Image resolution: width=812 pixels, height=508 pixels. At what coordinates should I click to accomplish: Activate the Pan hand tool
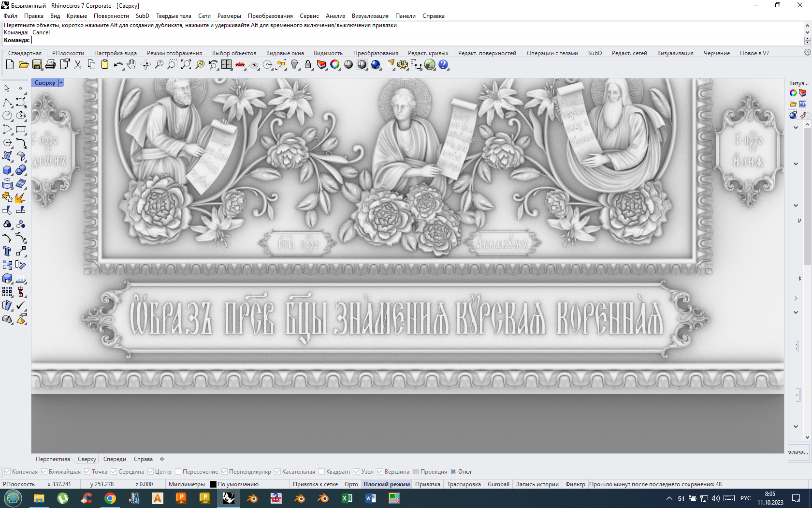pos(131,64)
